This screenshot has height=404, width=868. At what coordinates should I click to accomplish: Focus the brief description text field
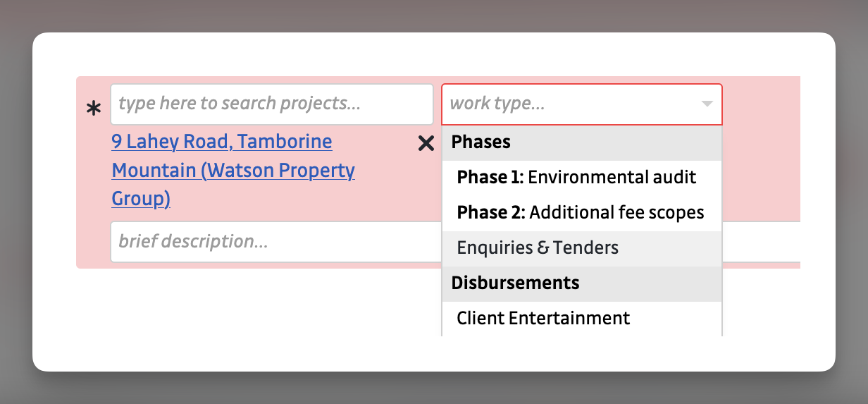(275, 242)
